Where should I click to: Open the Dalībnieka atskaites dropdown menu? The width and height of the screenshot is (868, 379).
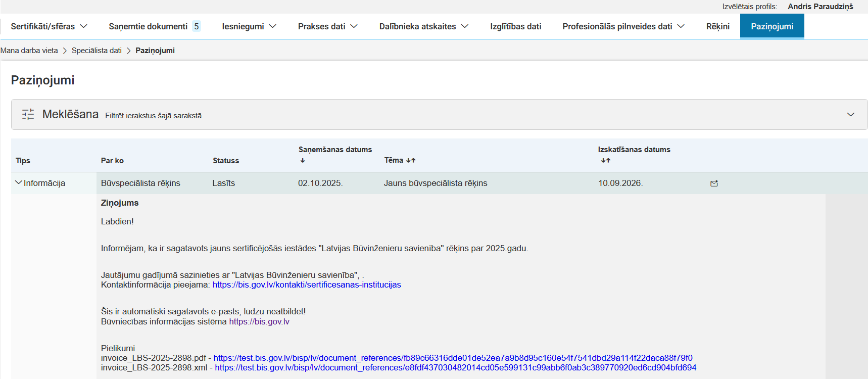click(424, 26)
